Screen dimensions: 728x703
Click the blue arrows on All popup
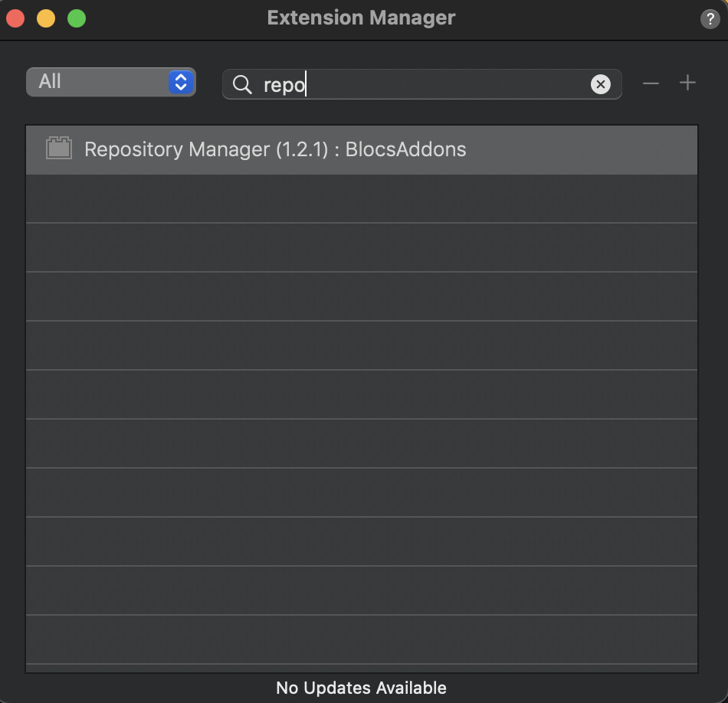(181, 82)
